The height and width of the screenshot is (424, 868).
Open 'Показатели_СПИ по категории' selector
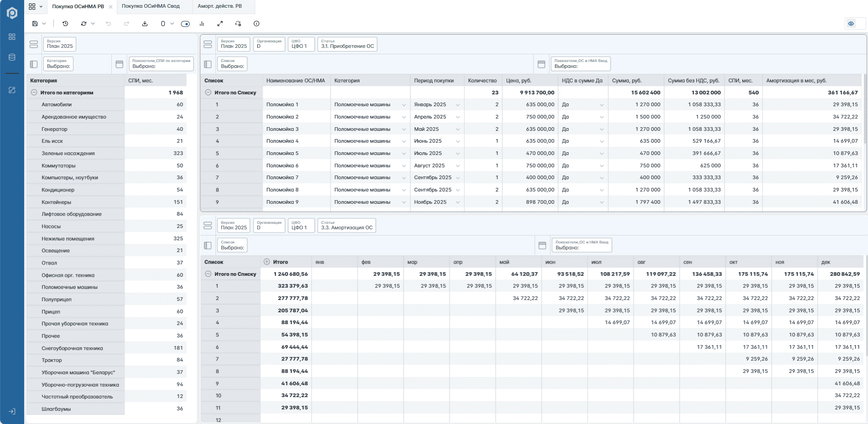(161, 64)
